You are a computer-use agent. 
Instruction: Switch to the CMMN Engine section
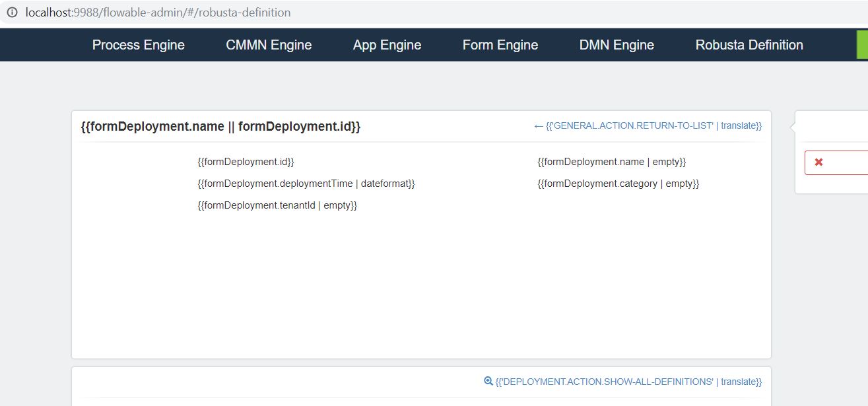(269, 45)
